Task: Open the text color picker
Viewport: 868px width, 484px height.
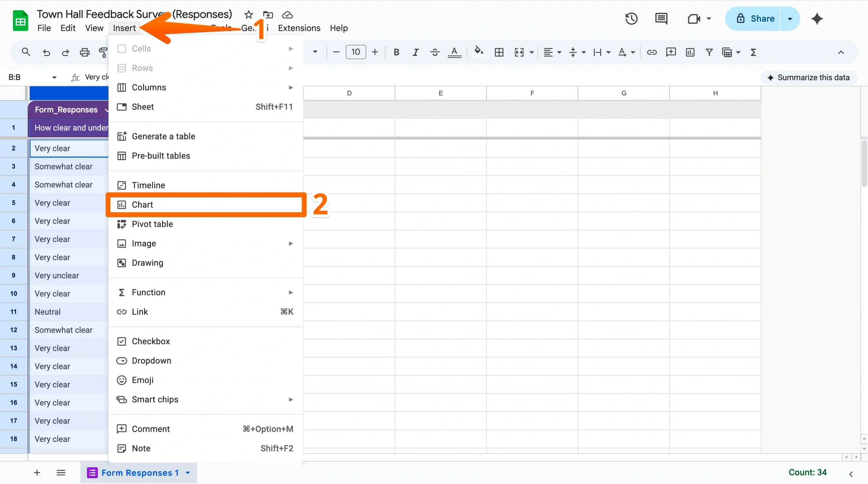Action: pos(454,52)
